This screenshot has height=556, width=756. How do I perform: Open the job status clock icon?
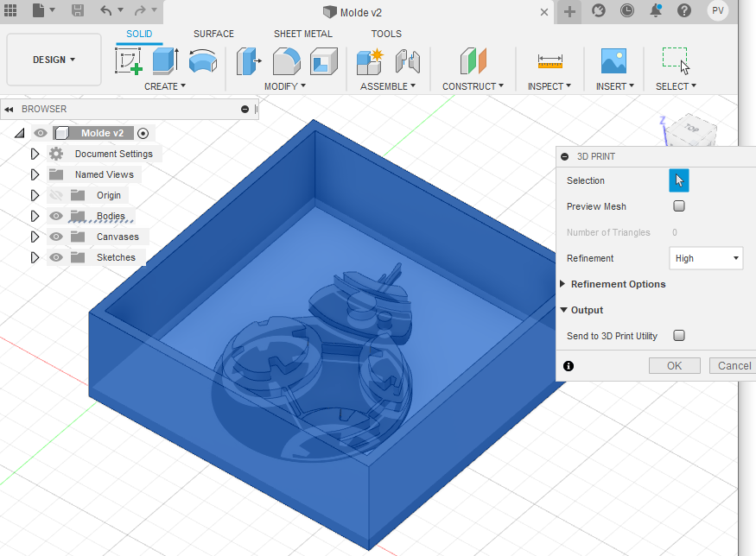click(626, 10)
